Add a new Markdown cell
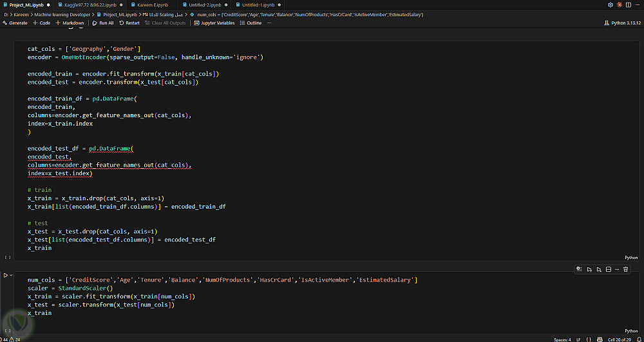 pos(70,23)
